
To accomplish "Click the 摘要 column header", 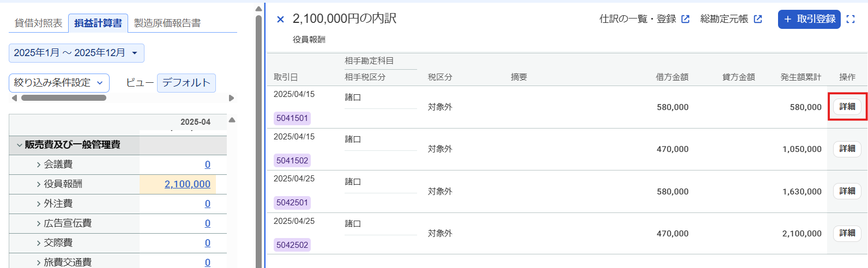I will tap(519, 77).
